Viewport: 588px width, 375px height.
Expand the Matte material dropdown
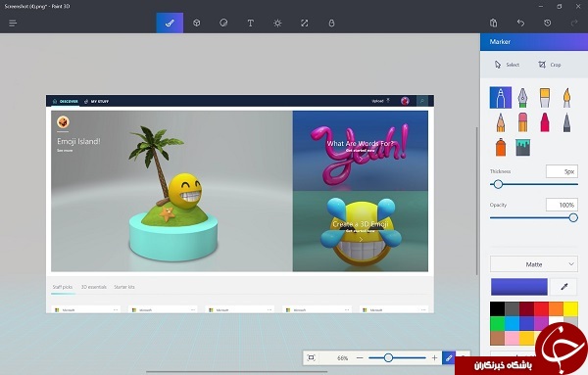(534, 264)
